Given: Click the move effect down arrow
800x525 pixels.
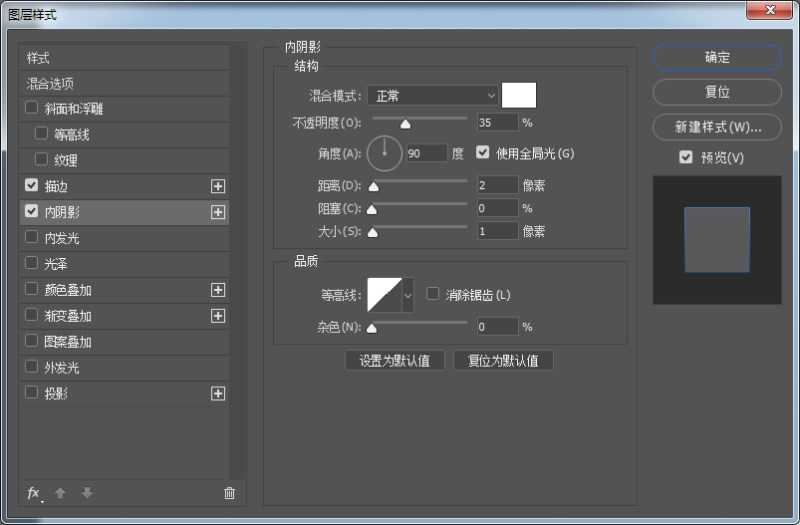Looking at the screenshot, I should click(87, 493).
